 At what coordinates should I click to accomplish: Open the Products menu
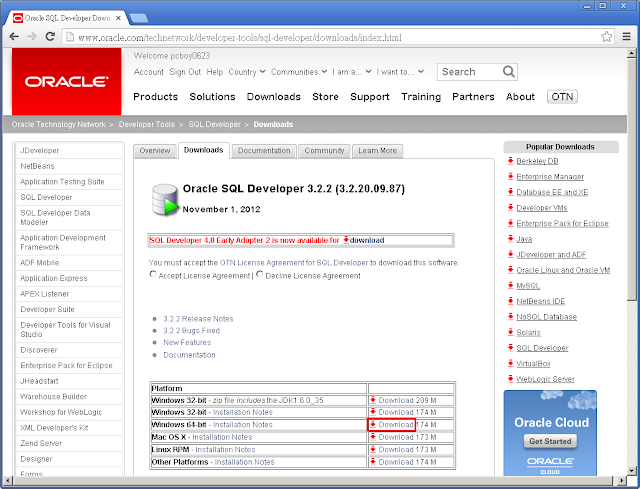(x=156, y=97)
